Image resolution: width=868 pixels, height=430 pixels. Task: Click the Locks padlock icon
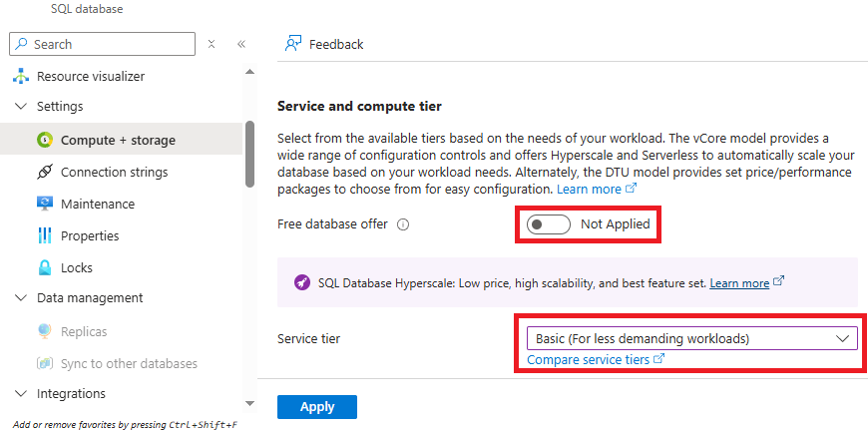(44, 268)
